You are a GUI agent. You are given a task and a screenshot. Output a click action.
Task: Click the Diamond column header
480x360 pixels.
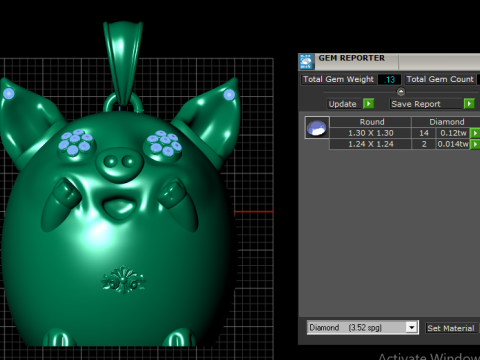coord(446,122)
